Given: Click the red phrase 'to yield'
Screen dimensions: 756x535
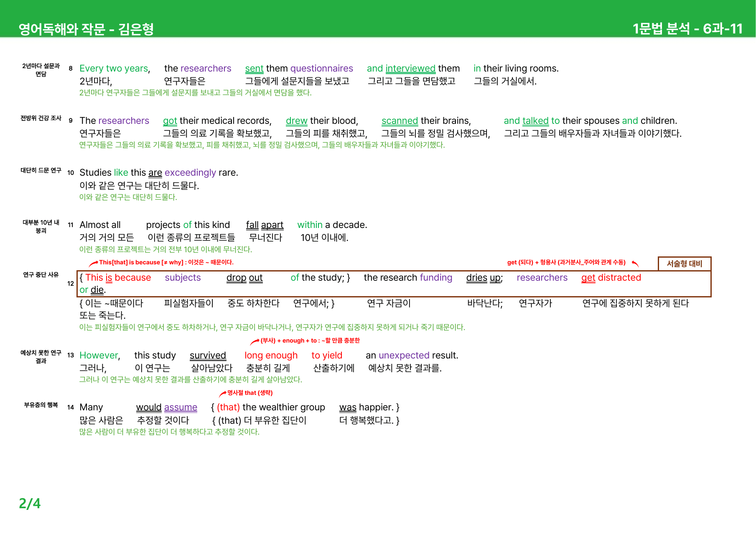Looking at the screenshot, I should coord(327,356).
